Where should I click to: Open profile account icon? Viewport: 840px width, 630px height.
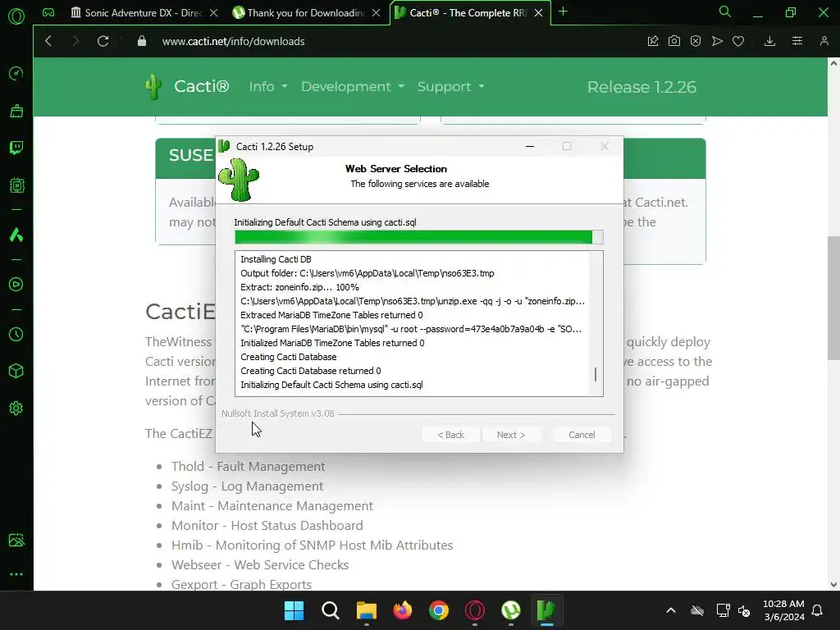coord(824,41)
